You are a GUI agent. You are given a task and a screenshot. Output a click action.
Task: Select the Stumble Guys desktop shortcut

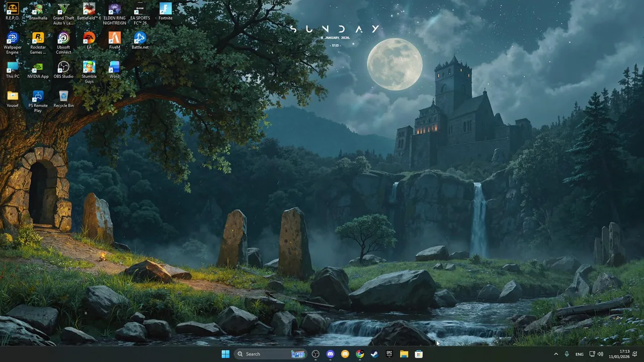pos(89,72)
